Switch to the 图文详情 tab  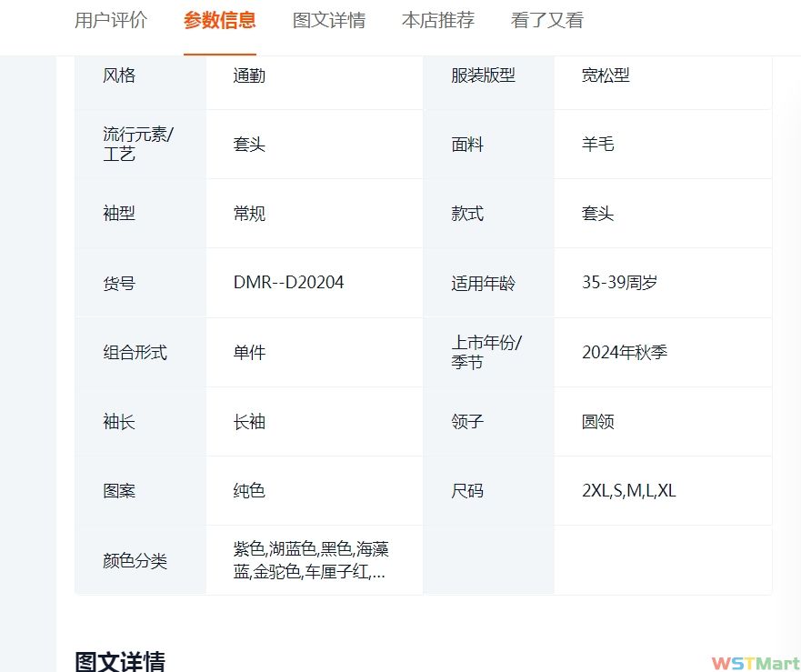pos(328,20)
